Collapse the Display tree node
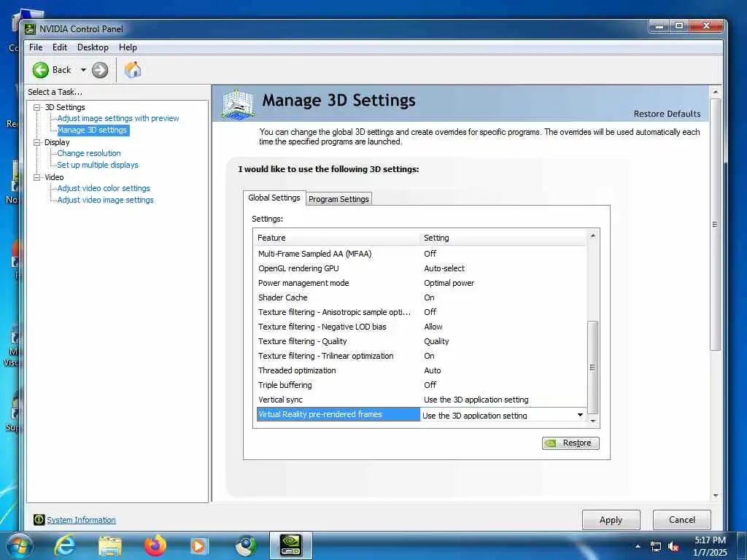Screen dimensions: 747x560 (x=36, y=142)
